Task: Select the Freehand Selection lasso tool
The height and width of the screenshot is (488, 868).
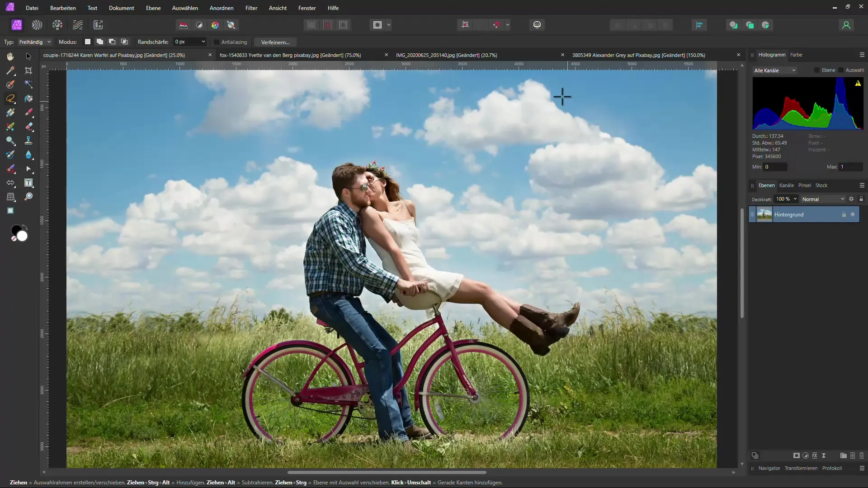Action: coord(10,99)
